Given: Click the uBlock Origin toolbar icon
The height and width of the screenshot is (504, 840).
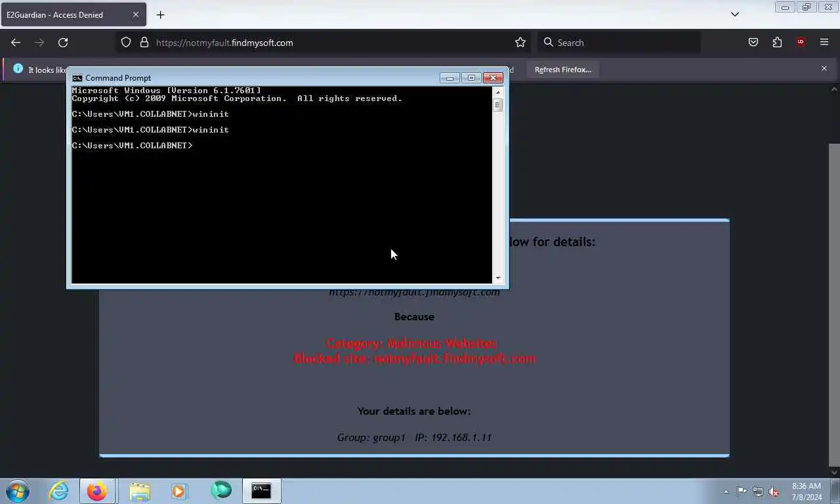Looking at the screenshot, I should [x=801, y=42].
